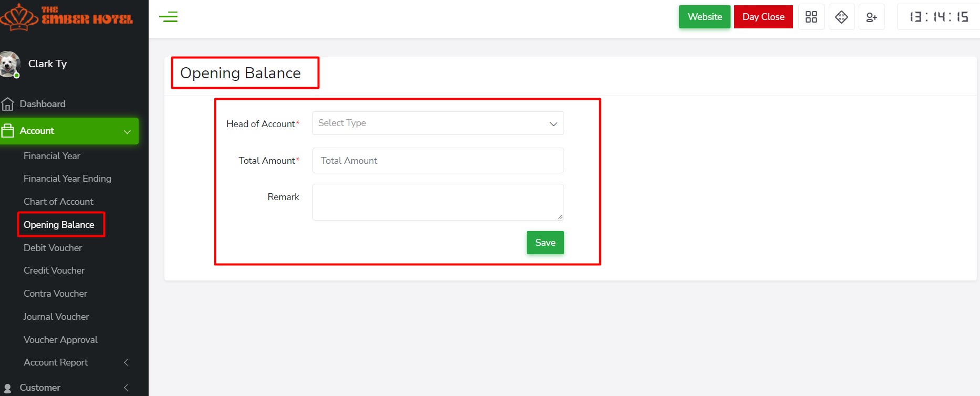
Task: Open the Head of Account dropdown
Action: [437, 123]
